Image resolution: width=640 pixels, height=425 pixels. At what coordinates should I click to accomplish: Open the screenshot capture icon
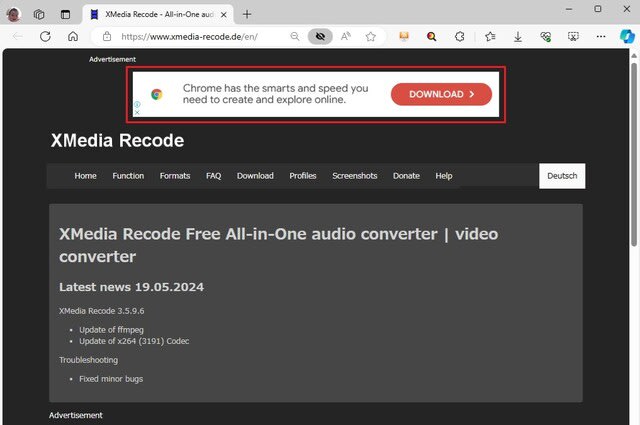click(x=573, y=37)
